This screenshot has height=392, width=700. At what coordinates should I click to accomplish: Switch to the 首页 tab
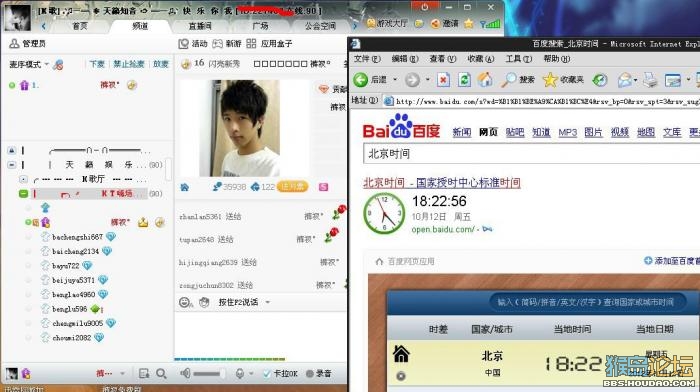[80, 26]
